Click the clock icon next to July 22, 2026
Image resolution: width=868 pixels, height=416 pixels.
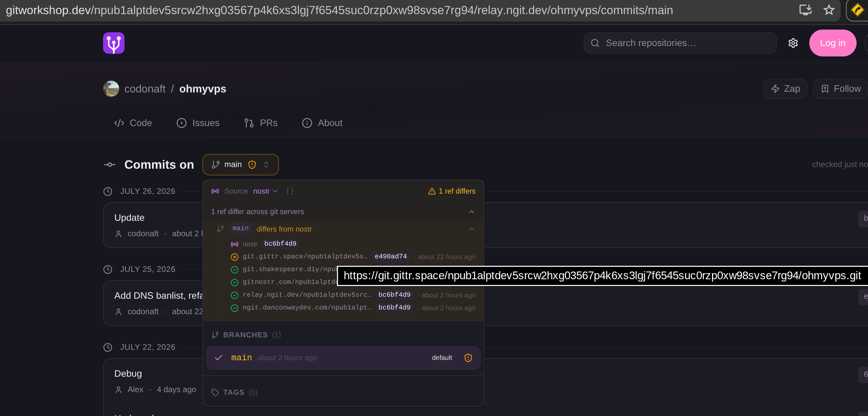[x=107, y=347]
